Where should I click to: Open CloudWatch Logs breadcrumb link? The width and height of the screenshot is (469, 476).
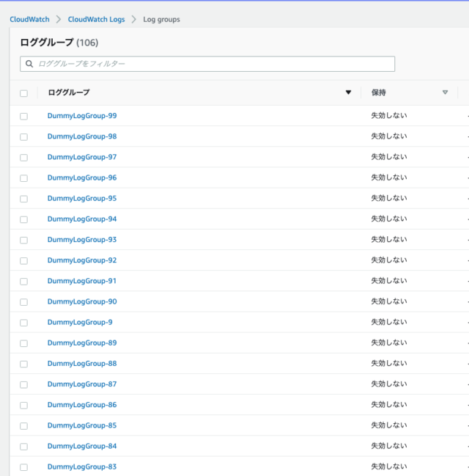(96, 19)
